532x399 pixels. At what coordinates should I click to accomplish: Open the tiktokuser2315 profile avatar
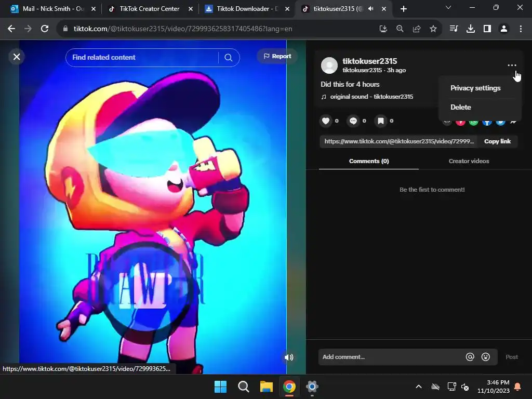point(329,65)
